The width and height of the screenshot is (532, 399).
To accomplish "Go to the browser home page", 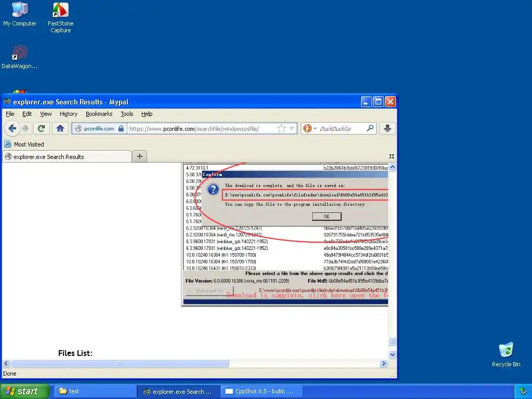I will point(60,129).
